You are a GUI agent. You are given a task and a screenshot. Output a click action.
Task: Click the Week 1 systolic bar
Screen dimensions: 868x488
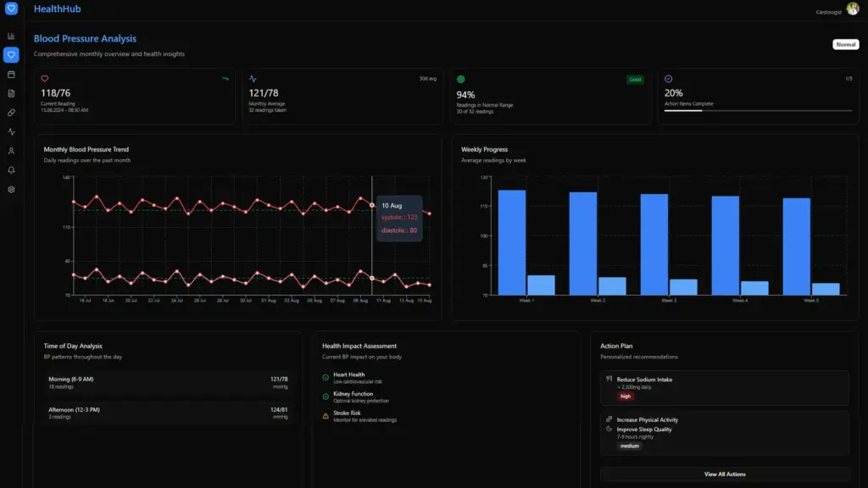tap(512, 242)
